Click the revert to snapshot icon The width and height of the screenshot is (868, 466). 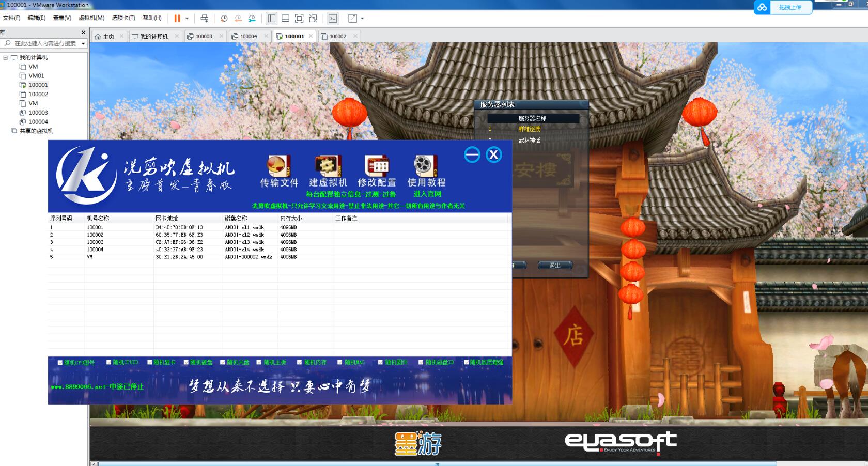point(238,19)
